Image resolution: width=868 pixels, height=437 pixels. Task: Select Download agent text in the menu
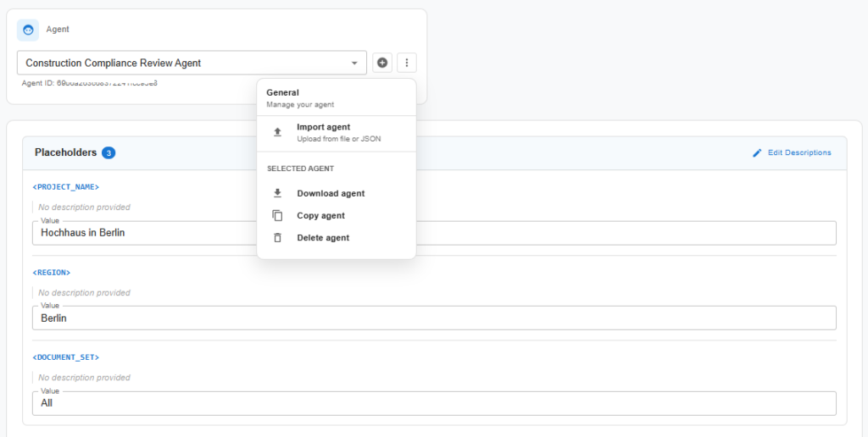[331, 193]
